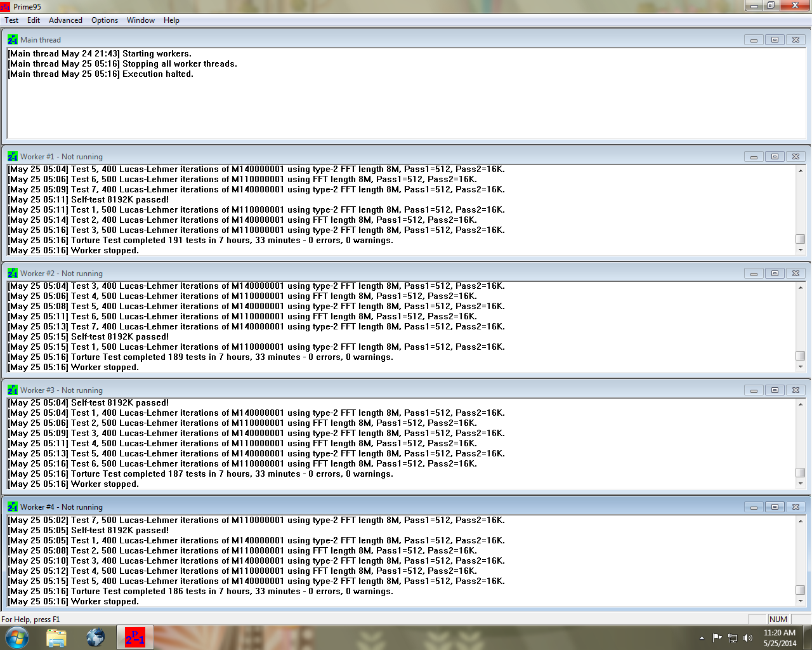
Task: Restore down the Prime95 main window
Action: pos(770,6)
